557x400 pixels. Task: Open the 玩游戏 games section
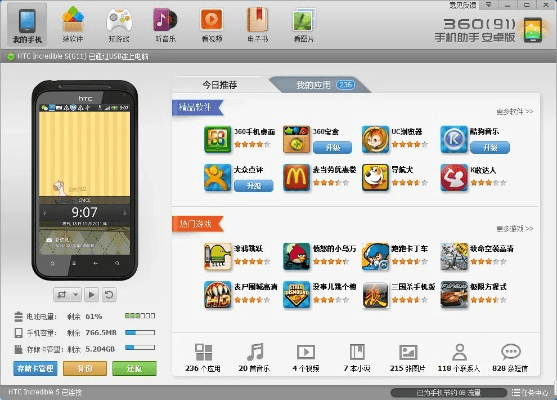119,25
